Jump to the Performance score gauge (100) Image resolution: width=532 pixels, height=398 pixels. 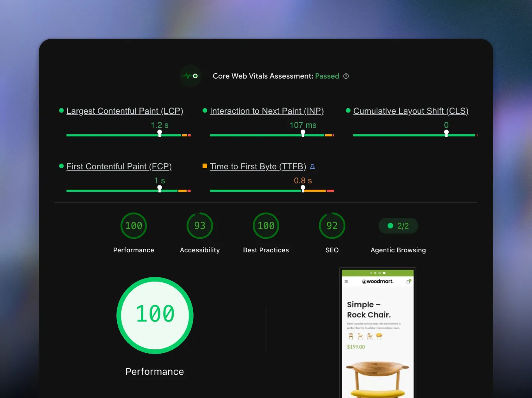click(134, 226)
